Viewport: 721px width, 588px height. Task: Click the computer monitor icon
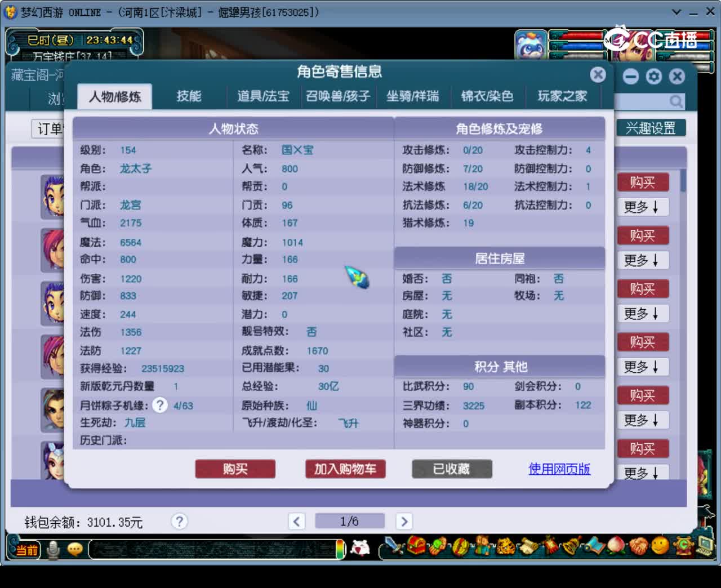coord(705,546)
